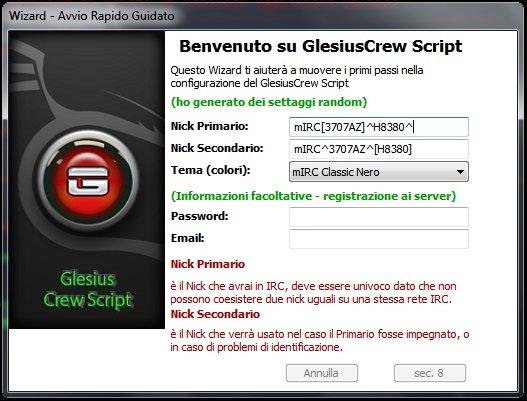Select the mIRC Classic Nero theme combo box
The height and width of the screenshot is (401, 527).
[x=378, y=172]
